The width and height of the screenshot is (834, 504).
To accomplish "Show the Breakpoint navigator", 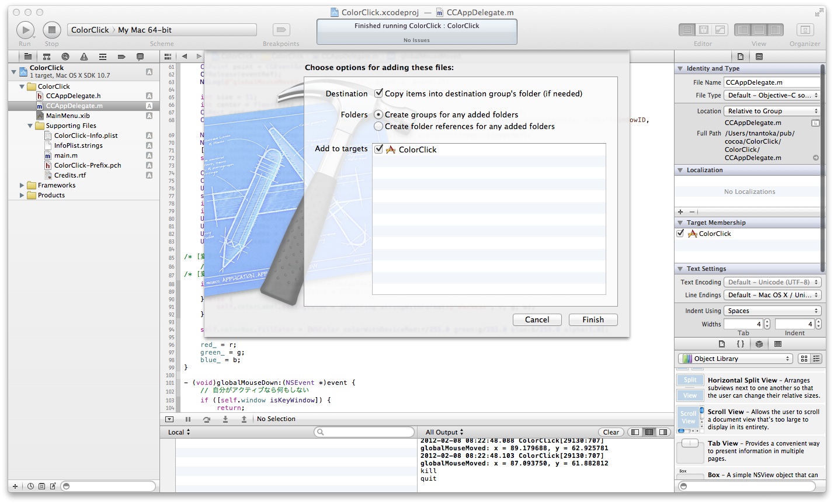I will click(121, 57).
